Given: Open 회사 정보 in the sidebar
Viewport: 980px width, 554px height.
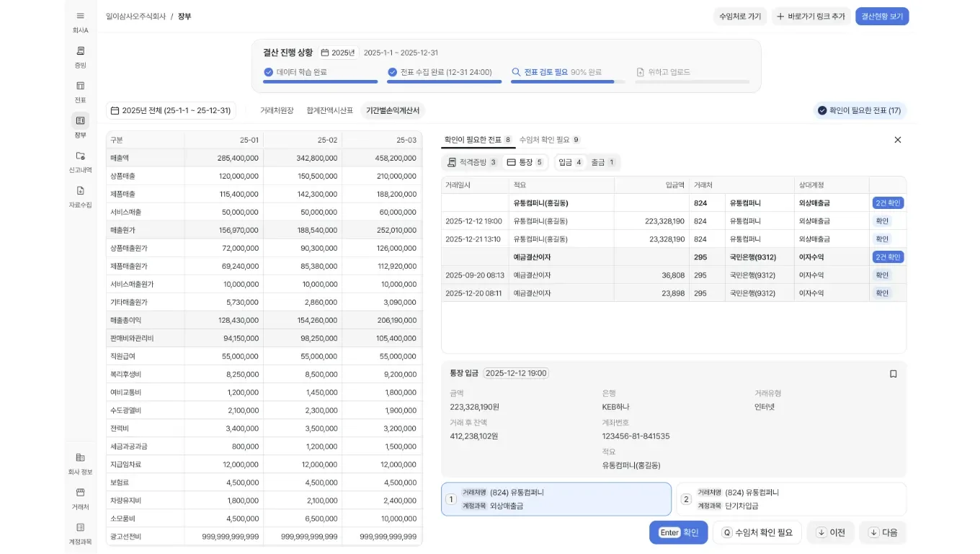Looking at the screenshot, I should [80, 457].
